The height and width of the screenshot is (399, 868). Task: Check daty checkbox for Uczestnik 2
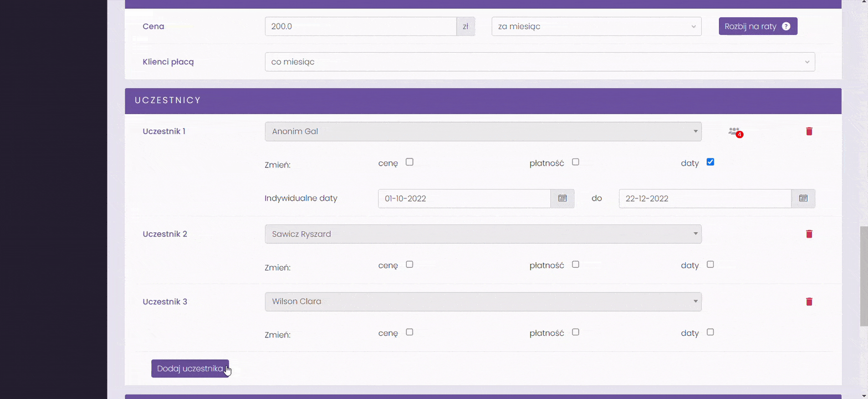(x=711, y=264)
